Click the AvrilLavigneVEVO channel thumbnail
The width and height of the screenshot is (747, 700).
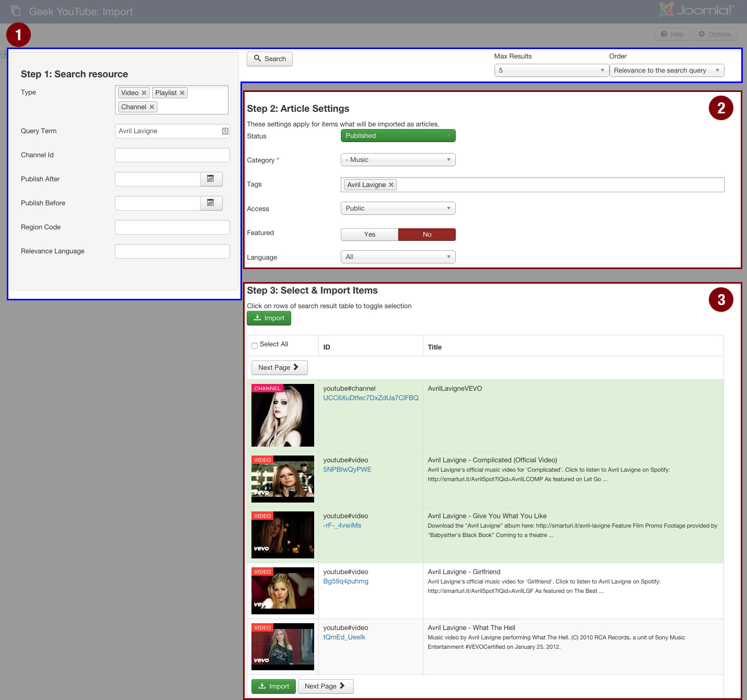(x=283, y=415)
